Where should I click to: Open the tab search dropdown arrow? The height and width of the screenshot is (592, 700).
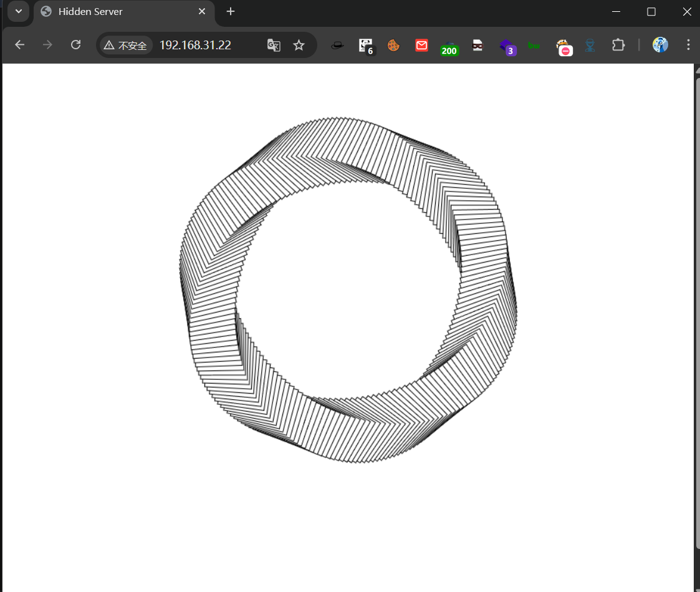pos(19,11)
